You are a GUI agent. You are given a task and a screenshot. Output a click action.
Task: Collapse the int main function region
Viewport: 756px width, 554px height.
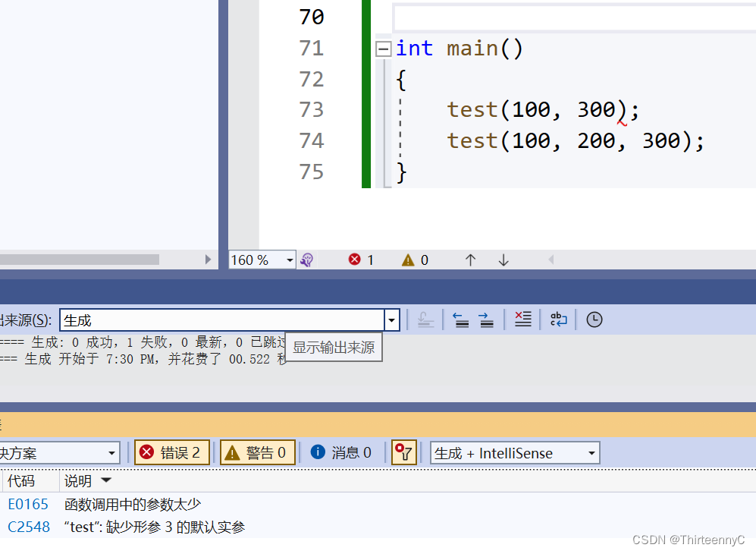coord(383,48)
